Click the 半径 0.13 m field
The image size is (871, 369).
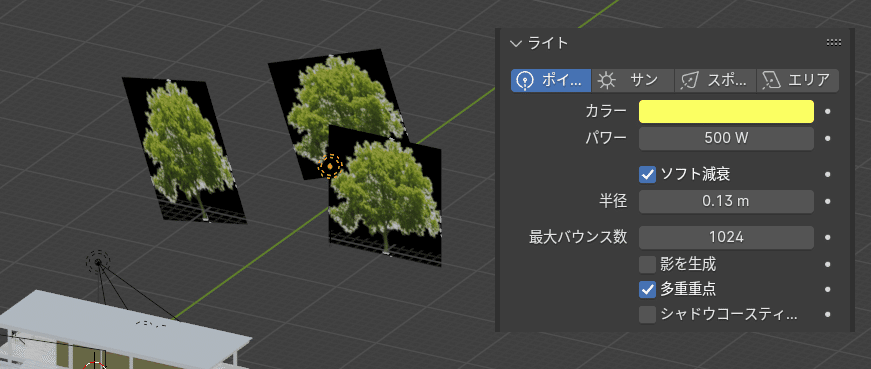pyautogui.click(x=726, y=201)
